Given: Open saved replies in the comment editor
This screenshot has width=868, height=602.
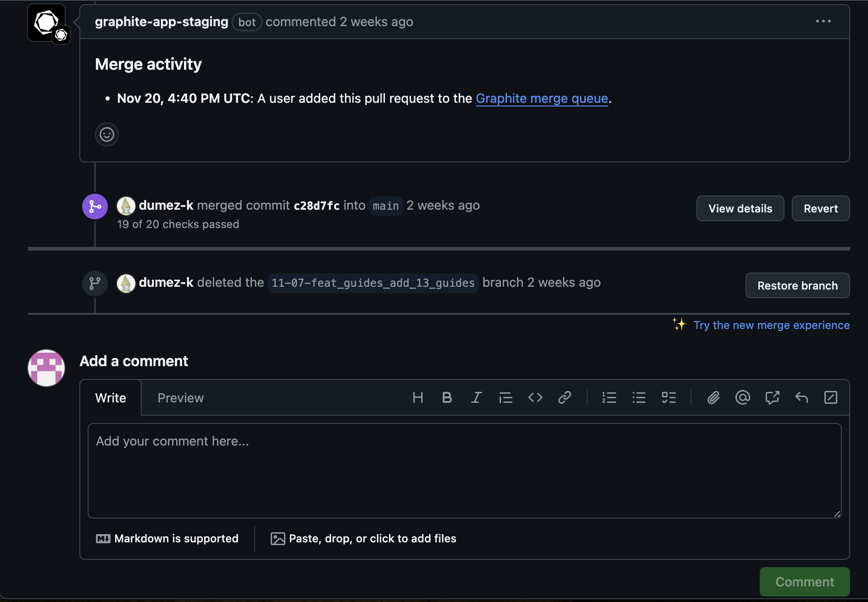Looking at the screenshot, I should click(801, 397).
